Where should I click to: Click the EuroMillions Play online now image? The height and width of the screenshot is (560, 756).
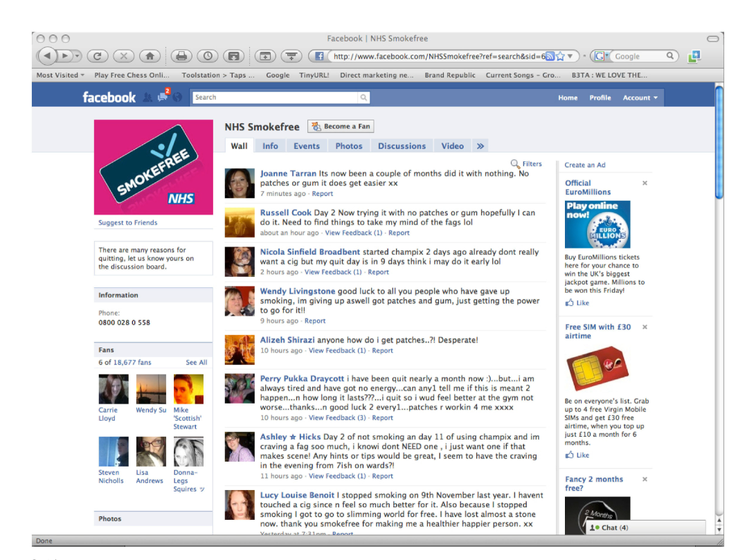(597, 224)
